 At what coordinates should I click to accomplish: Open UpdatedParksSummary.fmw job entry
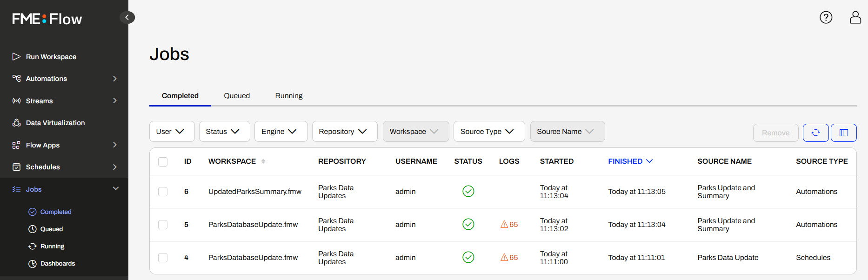[x=254, y=192]
